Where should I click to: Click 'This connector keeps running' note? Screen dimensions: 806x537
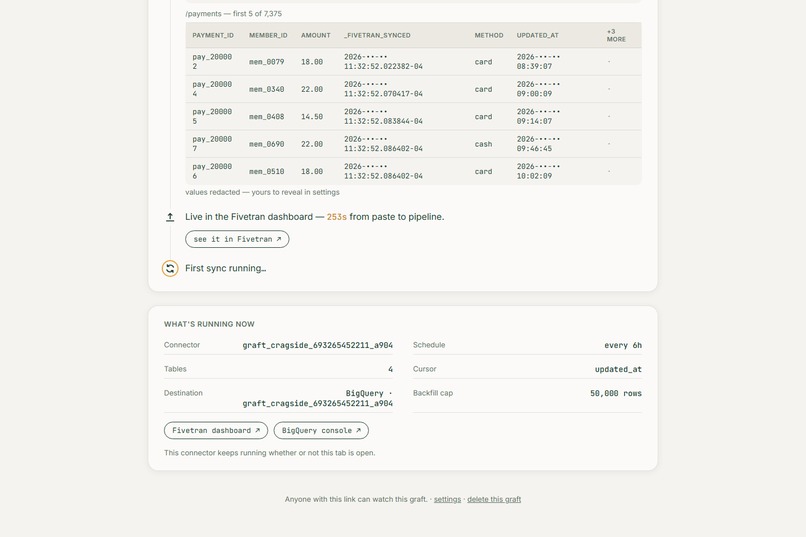[269, 453]
